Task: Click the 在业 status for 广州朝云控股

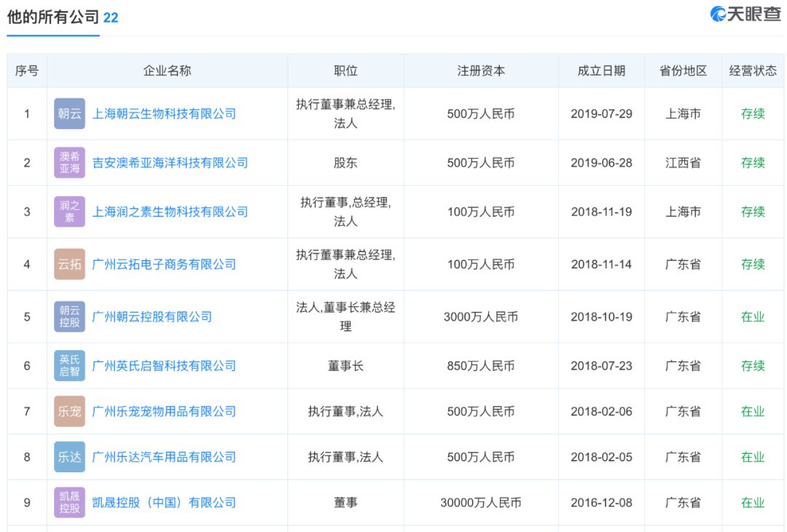Action: click(753, 317)
